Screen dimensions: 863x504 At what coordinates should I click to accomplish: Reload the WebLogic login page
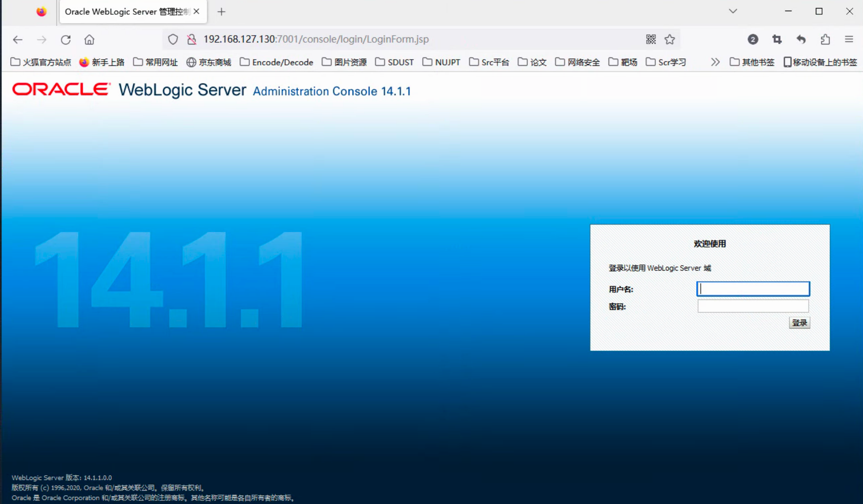(65, 40)
